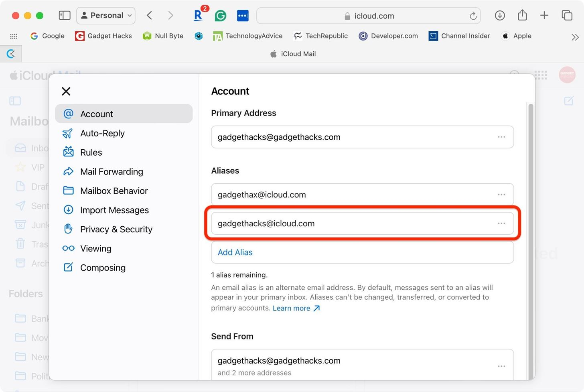Open options menu for gadgethax@icloud.com alias

click(501, 194)
